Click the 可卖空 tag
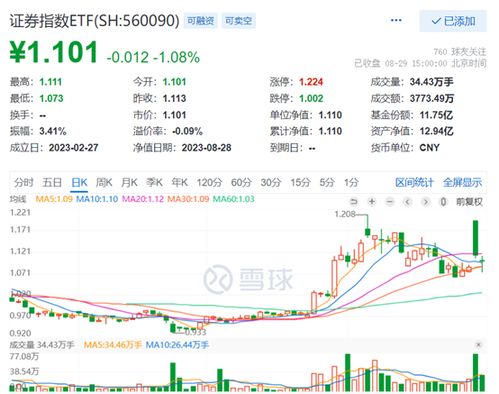 point(238,21)
